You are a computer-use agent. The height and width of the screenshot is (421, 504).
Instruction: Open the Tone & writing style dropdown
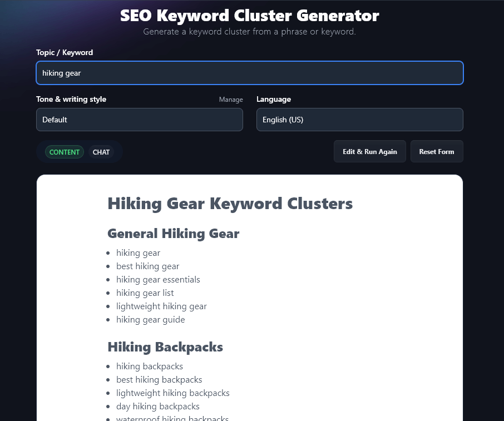[139, 120]
